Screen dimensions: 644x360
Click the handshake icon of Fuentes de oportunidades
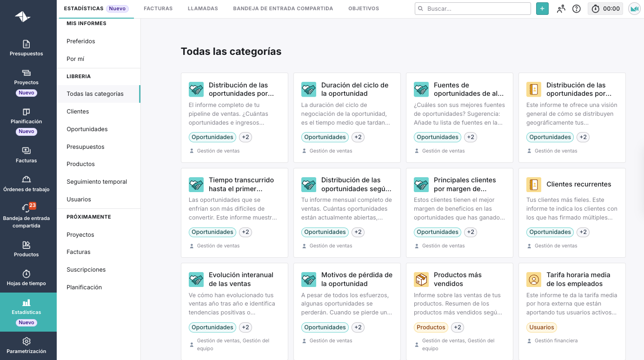coord(421,89)
